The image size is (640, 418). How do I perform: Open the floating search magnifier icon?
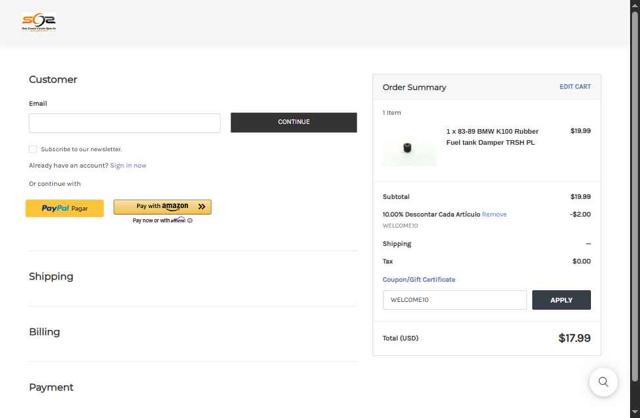[603, 382]
